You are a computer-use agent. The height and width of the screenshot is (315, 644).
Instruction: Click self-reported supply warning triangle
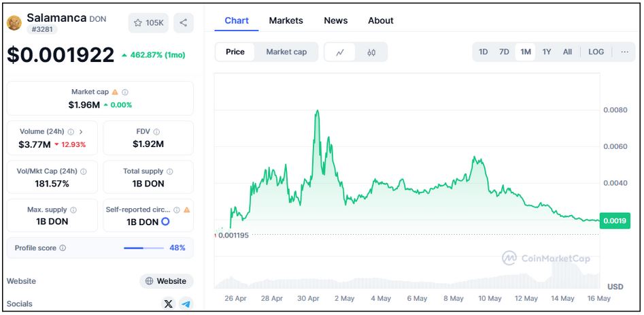pyautogui.click(x=186, y=210)
